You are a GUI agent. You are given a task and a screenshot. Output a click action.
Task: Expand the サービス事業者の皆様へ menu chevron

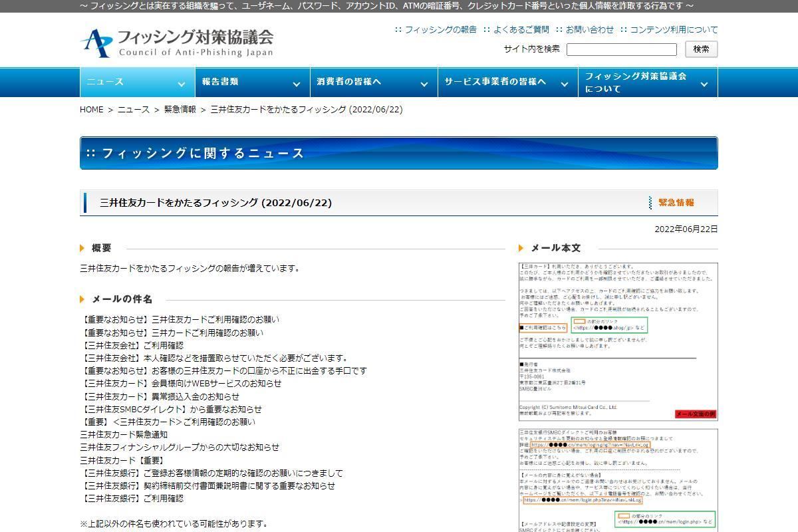tap(564, 84)
